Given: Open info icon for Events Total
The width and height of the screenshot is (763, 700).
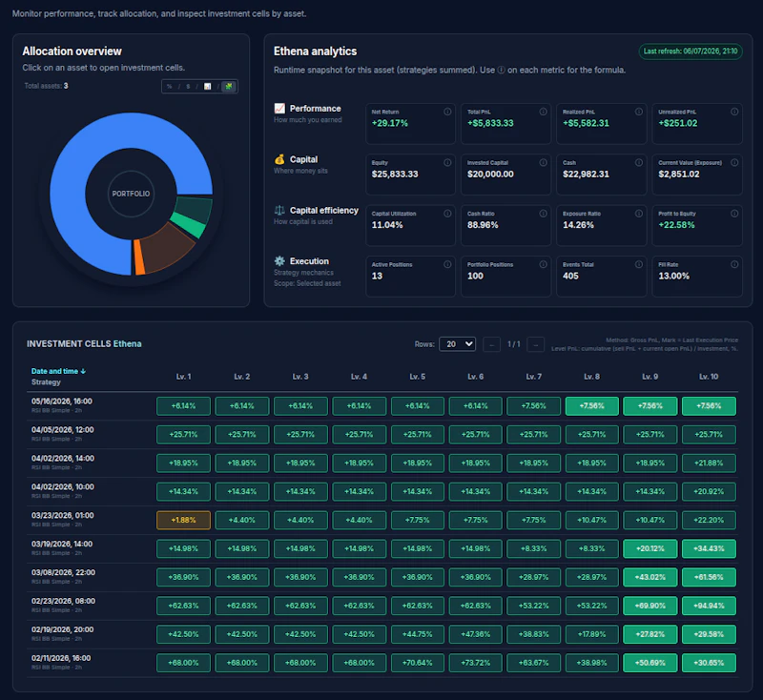Looking at the screenshot, I should 638,264.
